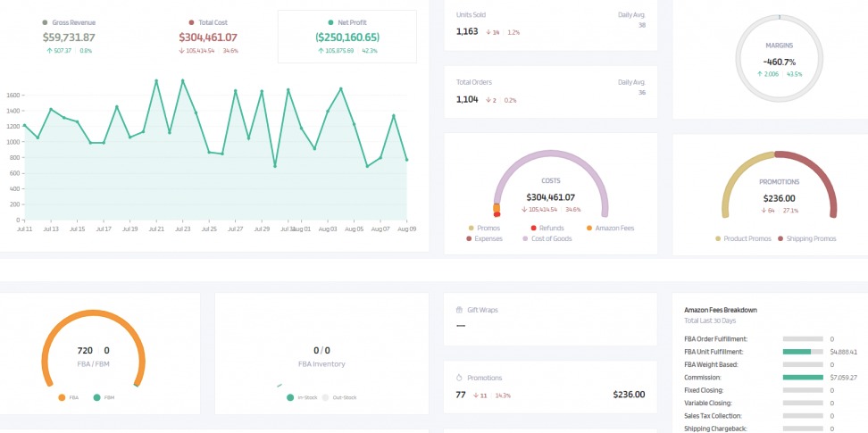
Task: Click the Gift Wraps gift icon
Action: click(x=460, y=310)
